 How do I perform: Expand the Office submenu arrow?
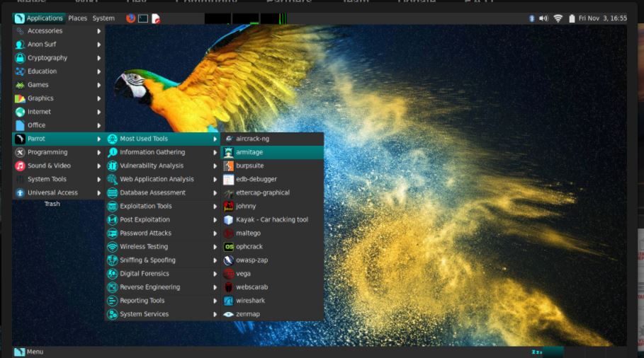pos(99,125)
